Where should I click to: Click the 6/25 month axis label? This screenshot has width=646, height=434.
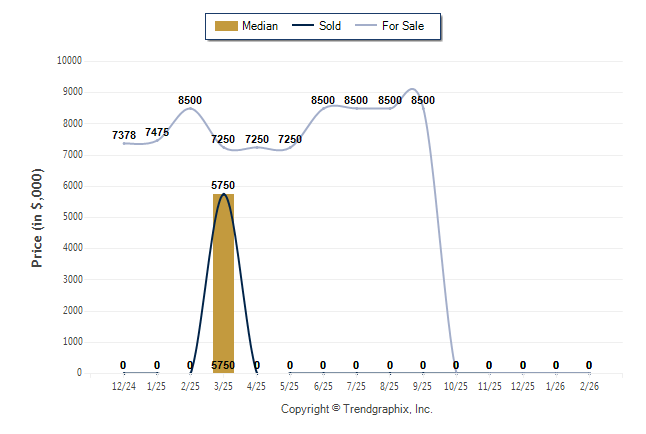tap(323, 385)
